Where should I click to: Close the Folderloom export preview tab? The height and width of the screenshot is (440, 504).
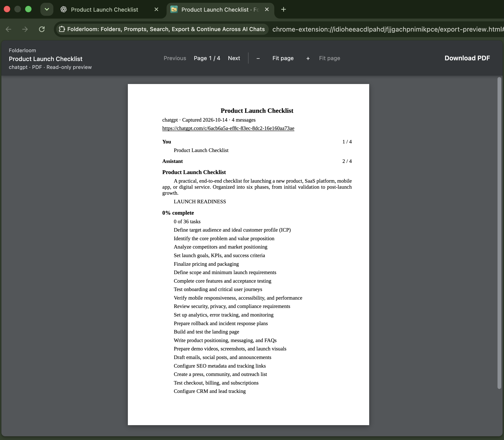click(267, 9)
